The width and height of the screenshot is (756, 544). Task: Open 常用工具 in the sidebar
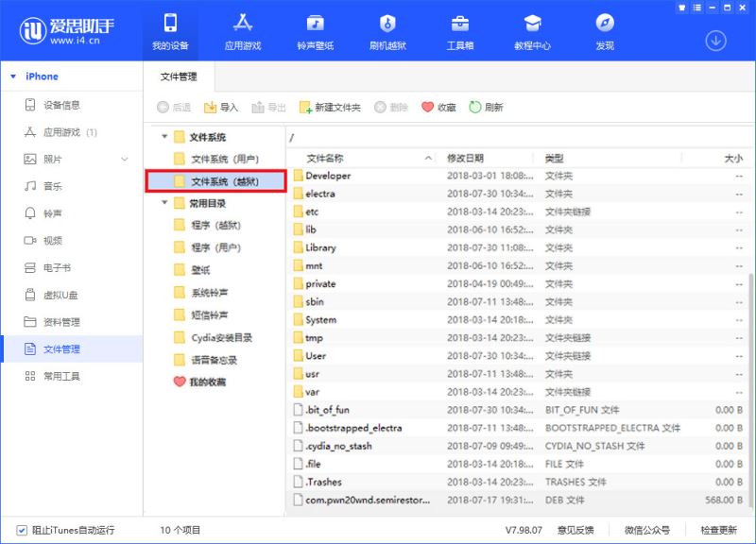(73, 376)
